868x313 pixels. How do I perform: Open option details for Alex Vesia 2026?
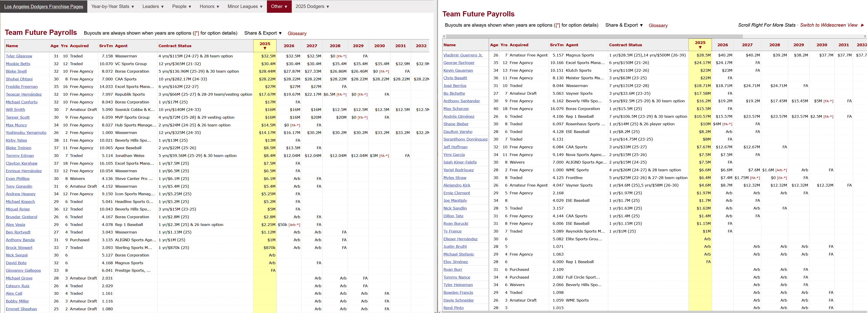point(294,225)
